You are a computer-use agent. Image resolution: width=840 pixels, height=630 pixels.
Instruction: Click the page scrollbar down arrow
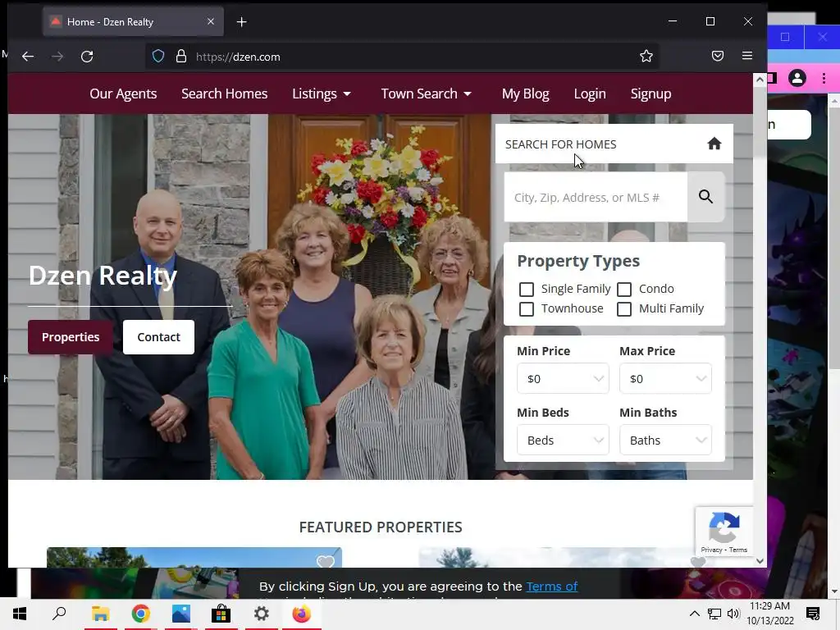760,561
